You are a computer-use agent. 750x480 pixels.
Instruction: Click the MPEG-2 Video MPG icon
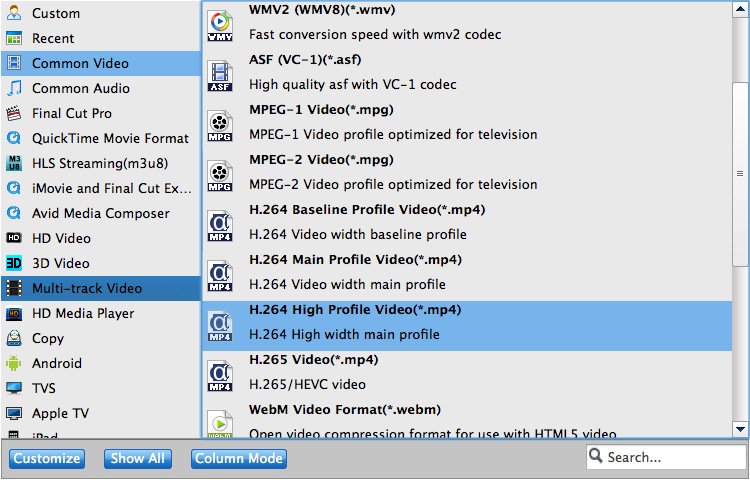coord(220,176)
